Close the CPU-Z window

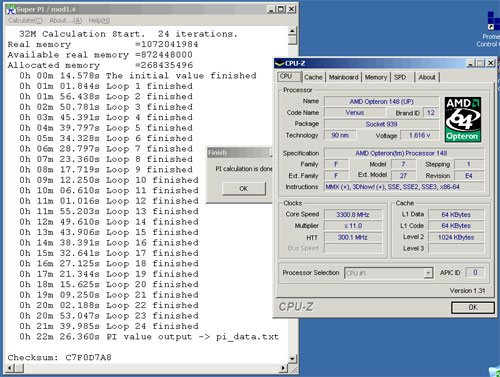[491, 63]
